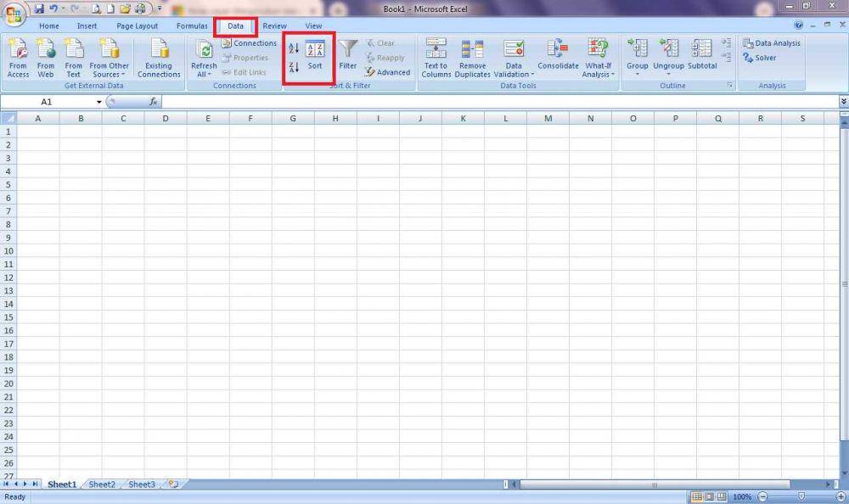
Task: Click the zoom out minus button
Action: [x=762, y=496]
